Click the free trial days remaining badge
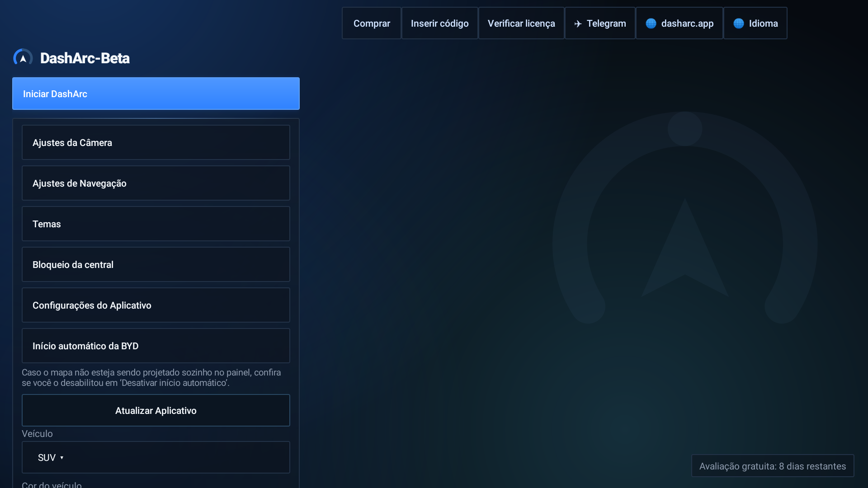This screenshot has height=488, width=868. [x=773, y=466]
